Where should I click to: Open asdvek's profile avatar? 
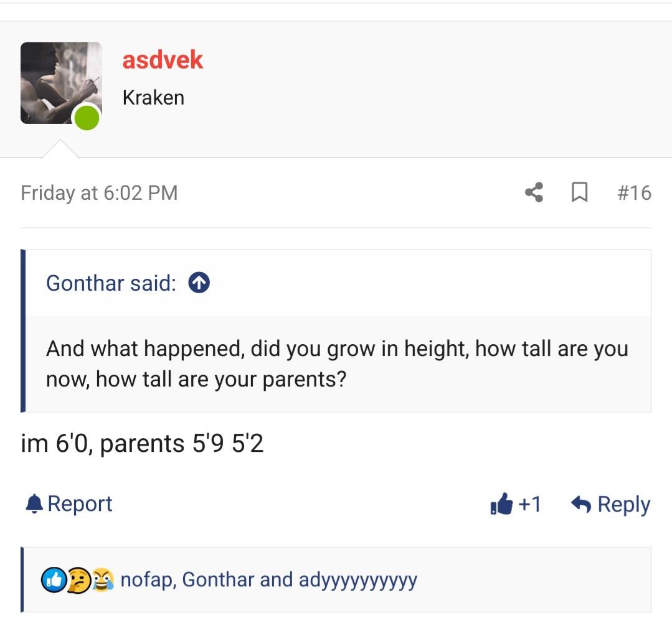[60, 83]
